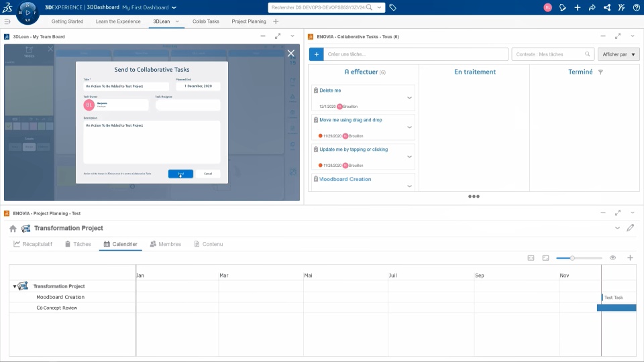Maximize the 3DLean widget

click(278, 36)
